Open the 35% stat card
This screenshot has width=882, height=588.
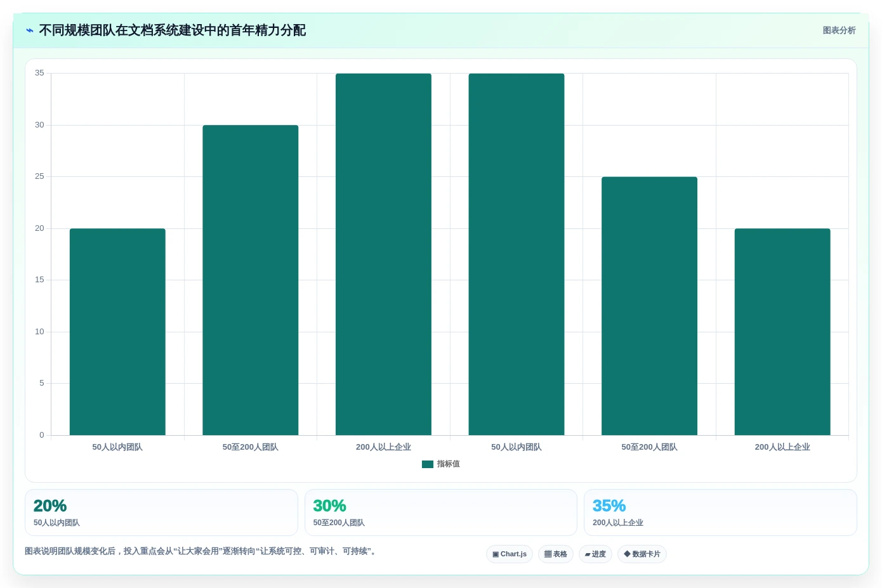[720, 513]
